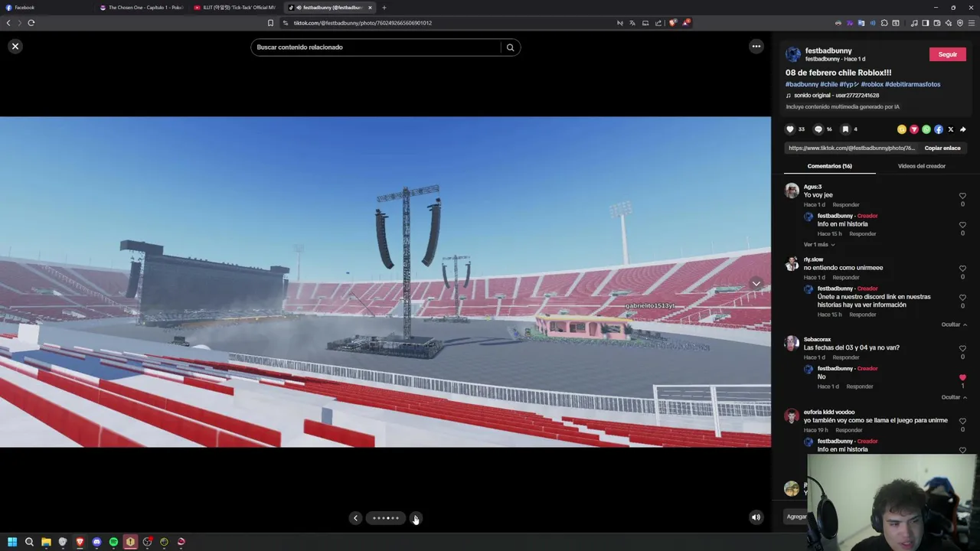Click the search magnifier icon

pos(510,47)
